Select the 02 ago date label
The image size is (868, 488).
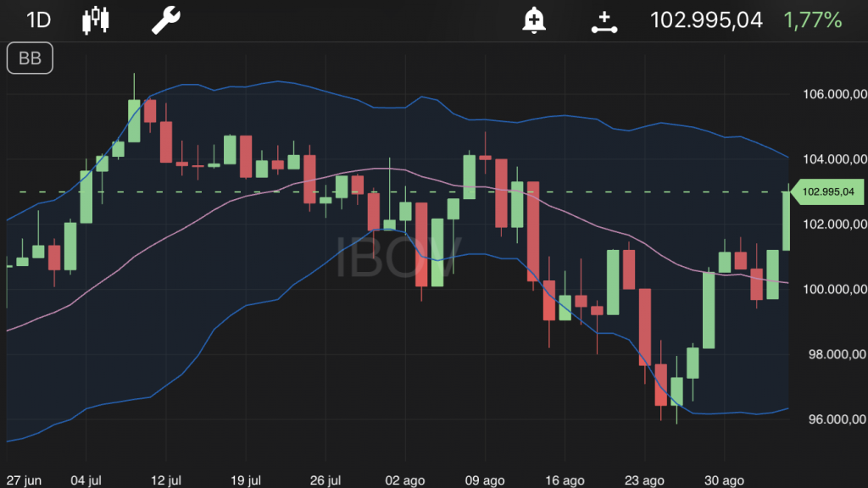pyautogui.click(x=404, y=480)
